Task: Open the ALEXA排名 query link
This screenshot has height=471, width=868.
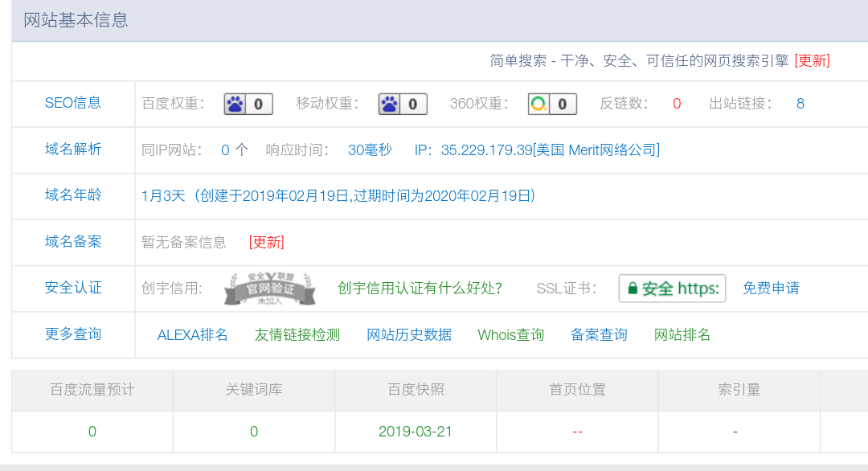Action: point(193,335)
